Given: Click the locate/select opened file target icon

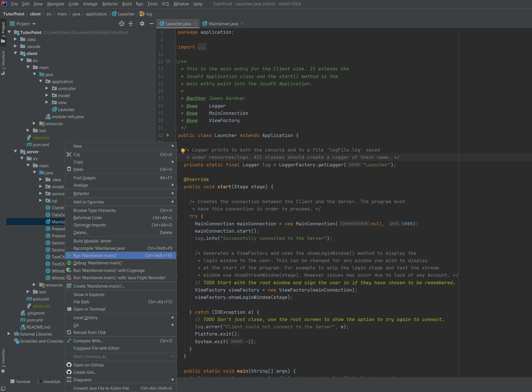Looking at the screenshot, I should pos(121,24).
